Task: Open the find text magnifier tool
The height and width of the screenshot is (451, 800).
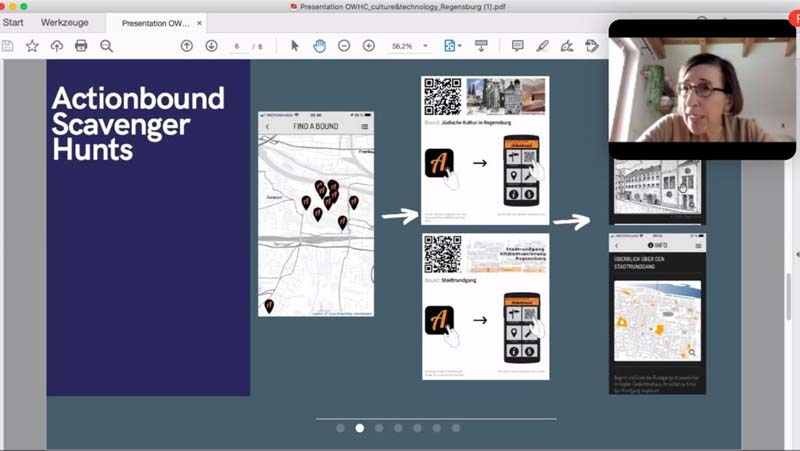Action: click(106, 46)
